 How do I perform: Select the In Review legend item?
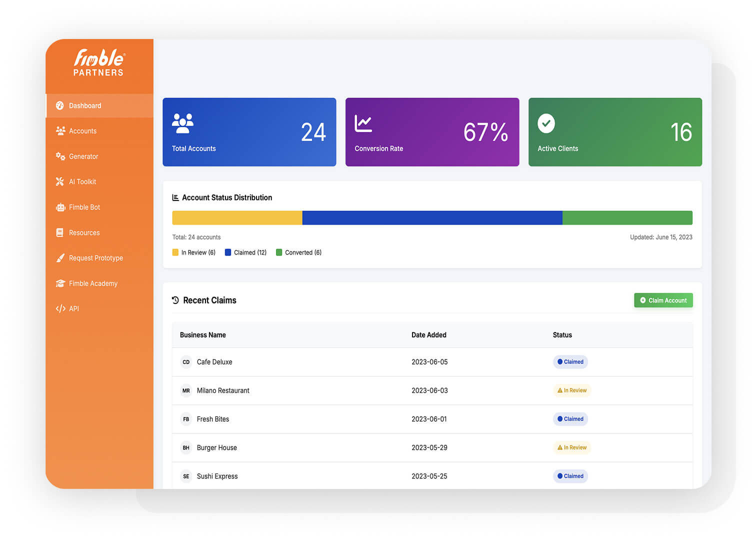[x=194, y=252]
